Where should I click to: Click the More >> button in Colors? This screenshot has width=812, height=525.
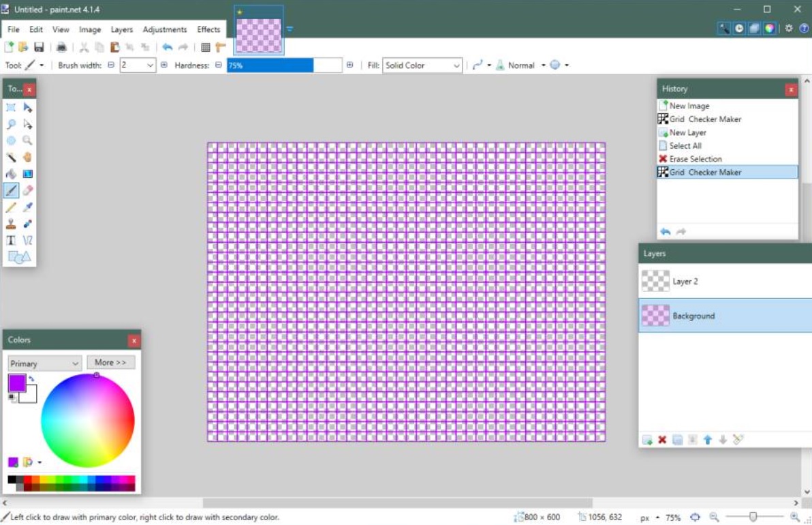tap(110, 362)
